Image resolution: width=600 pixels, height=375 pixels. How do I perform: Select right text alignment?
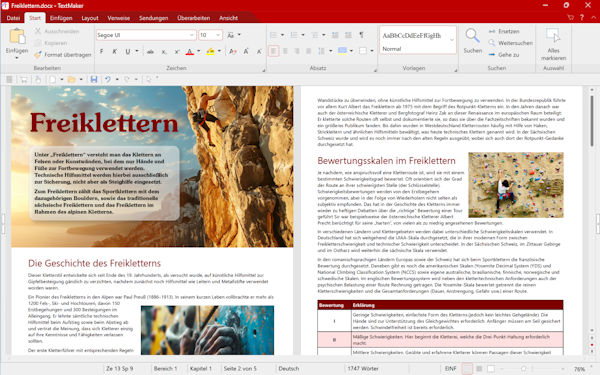tap(297, 51)
